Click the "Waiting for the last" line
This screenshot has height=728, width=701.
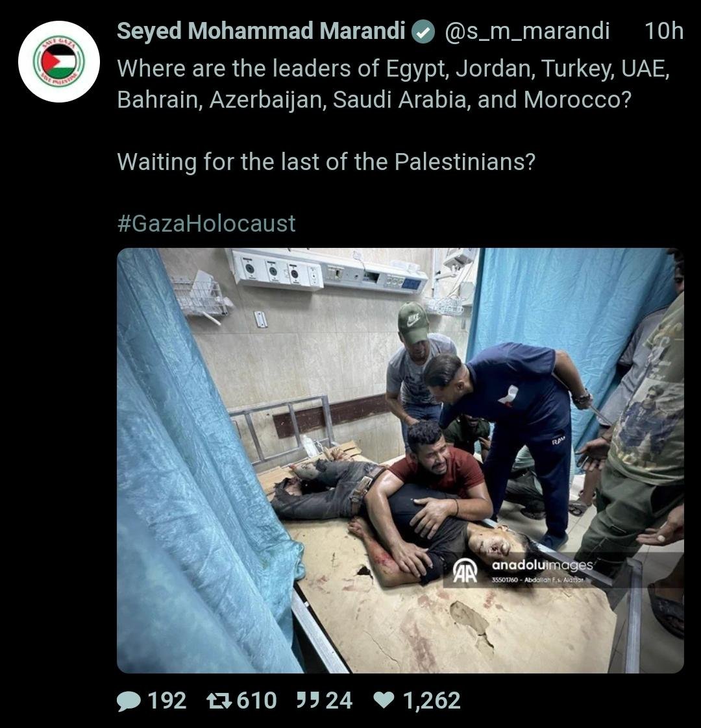pos(326,162)
